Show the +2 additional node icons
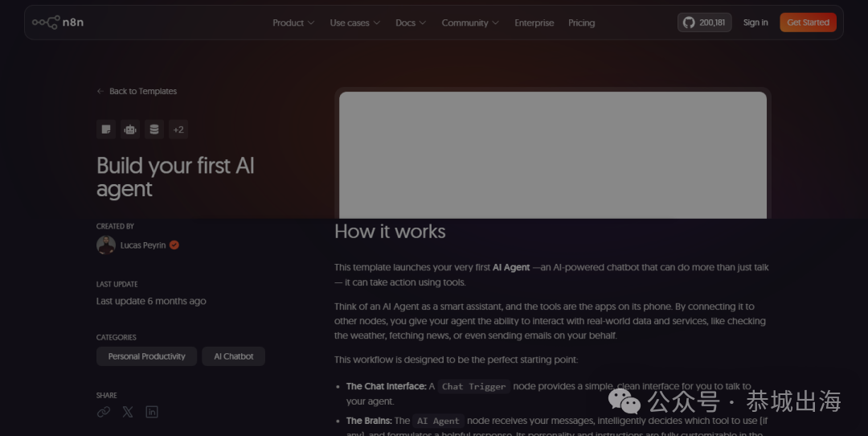 (x=178, y=129)
